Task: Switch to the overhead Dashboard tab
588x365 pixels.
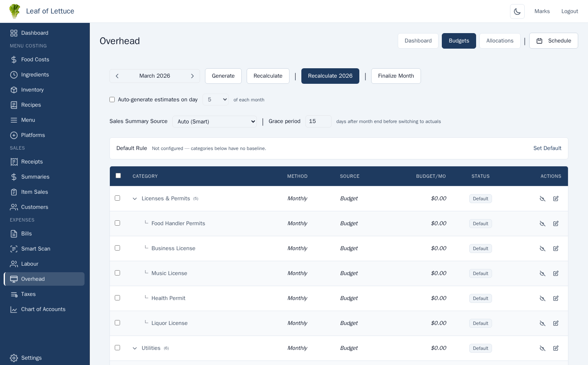Action: (x=418, y=41)
